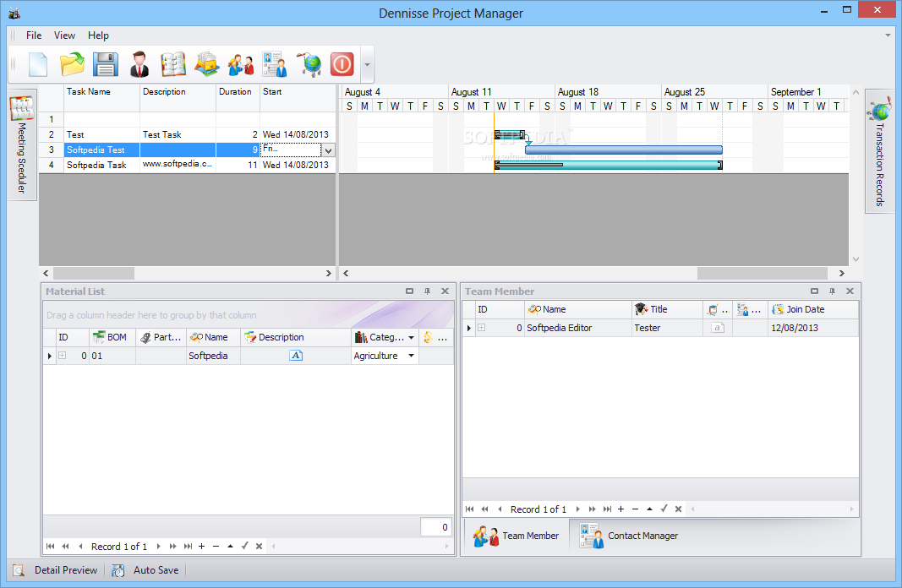The height and width of the screenshot is (588, 902).
Task: Maximize the Team Member panel
Action: tap(814, 291)
